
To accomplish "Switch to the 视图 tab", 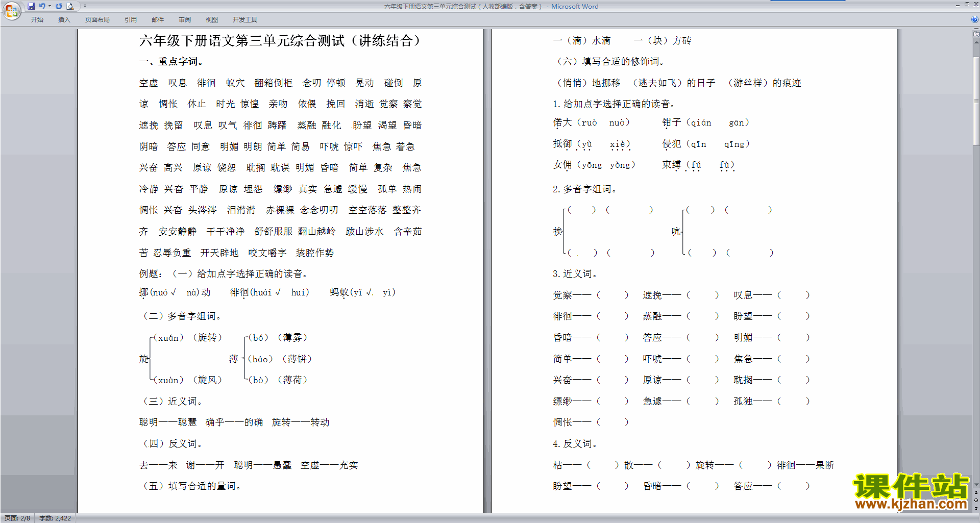I will [x=211, y=20].
